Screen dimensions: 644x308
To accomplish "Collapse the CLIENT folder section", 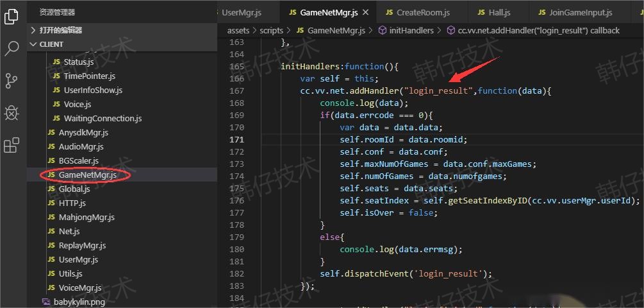I will (x=122, y=44).
